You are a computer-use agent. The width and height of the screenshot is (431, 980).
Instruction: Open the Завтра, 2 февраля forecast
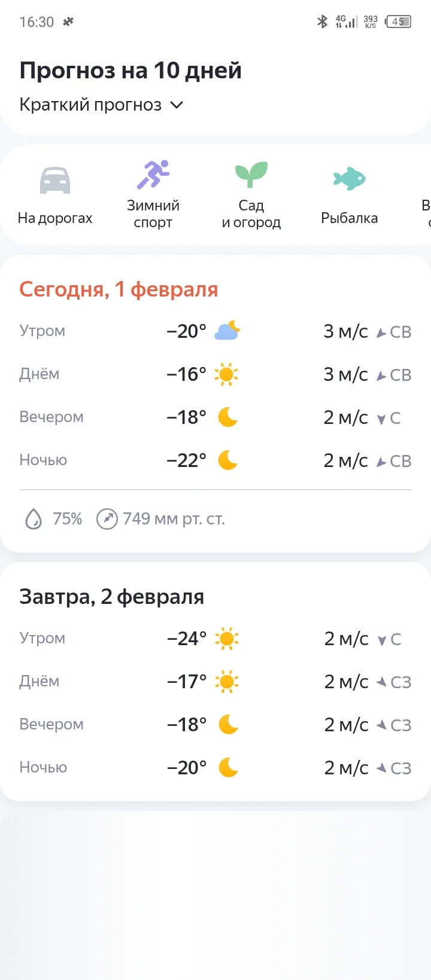click(112, 597)
